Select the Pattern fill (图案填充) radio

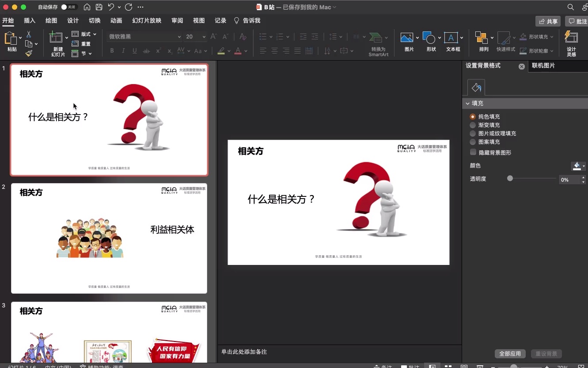tap(473, 142)
